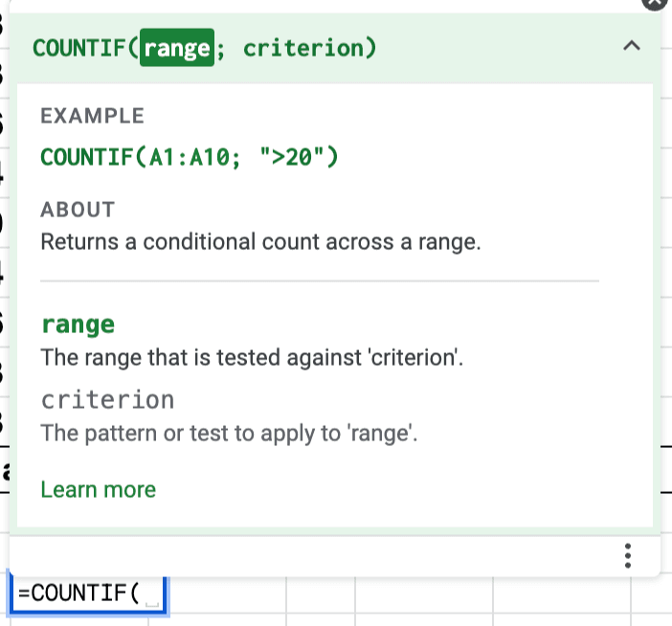Viewport: 672px width, 626px height.
Task: Click the 'pattern or test to apply' description
Action: 230,433
